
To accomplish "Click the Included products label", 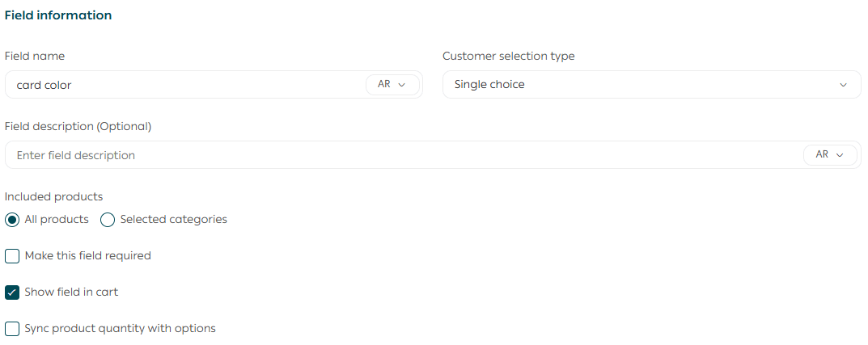I will (53, 196).
